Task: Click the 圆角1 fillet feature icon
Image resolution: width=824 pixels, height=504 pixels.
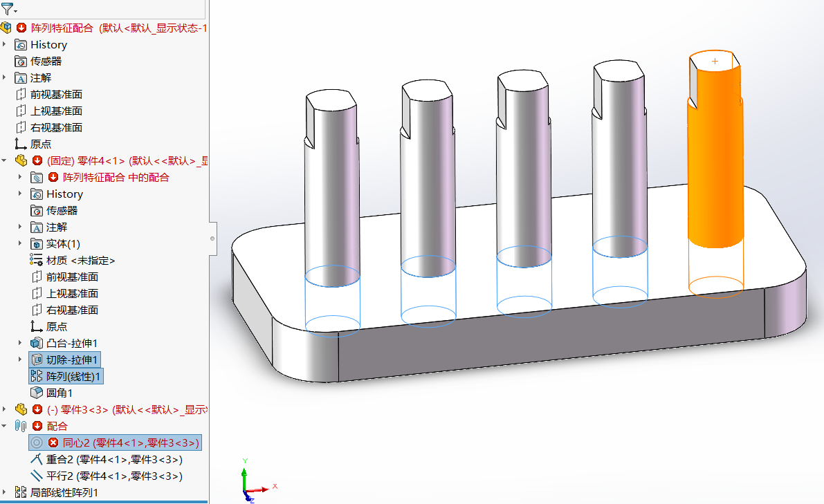Action: [x=36, y=392]
